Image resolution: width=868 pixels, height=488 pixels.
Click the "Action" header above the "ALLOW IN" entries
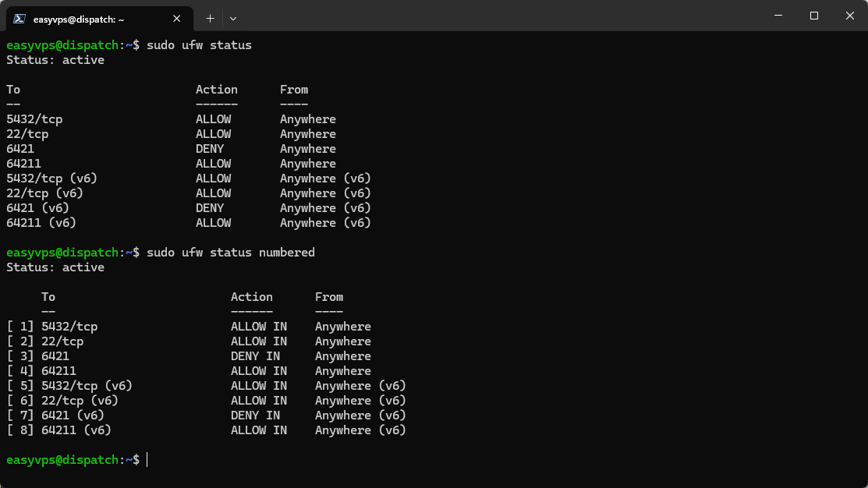(x=252, y=297)
